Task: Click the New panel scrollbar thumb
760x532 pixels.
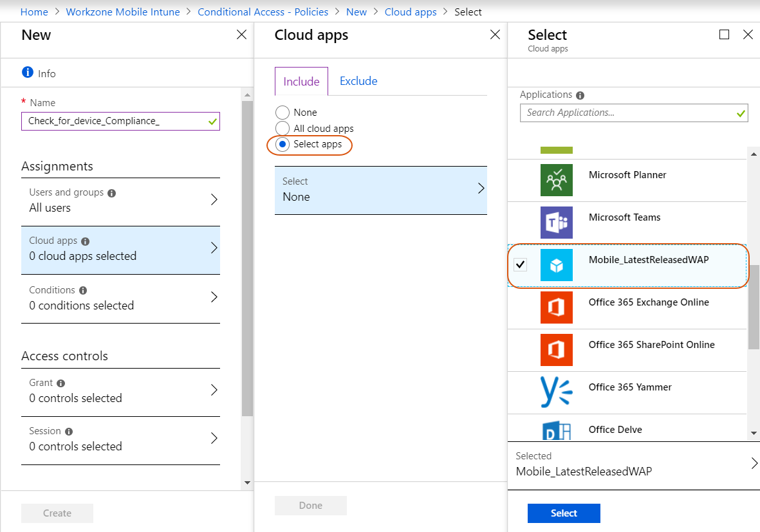Action: (247, 258)
